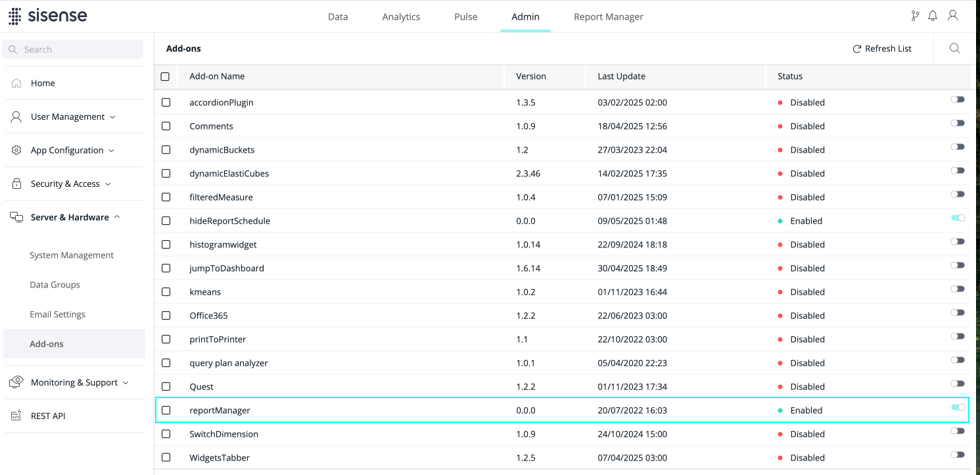This screenshot has width=980, height=475.
Task: Enable the Office365 add-on toggle
Action: coord(958,312)
